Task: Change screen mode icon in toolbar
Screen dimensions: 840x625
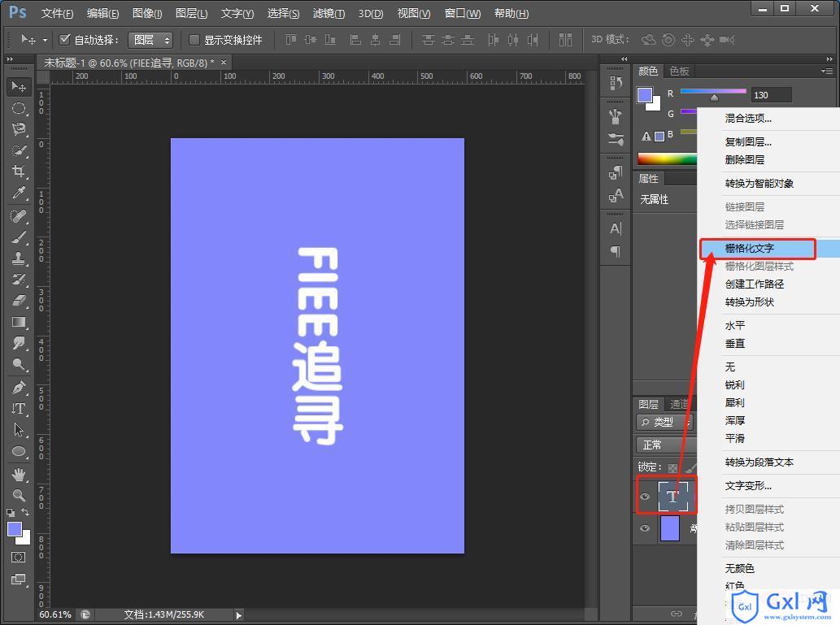Action: click(18, 579)
